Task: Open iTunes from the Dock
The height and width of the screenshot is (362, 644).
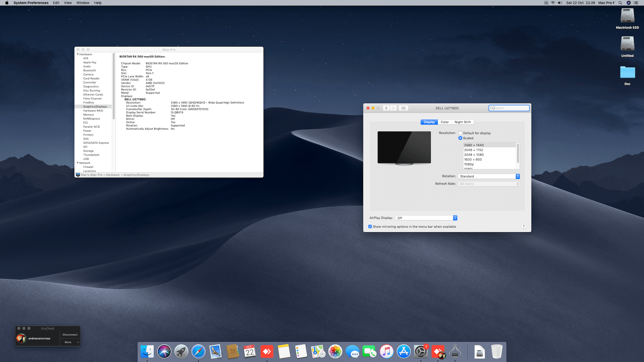Action: pos(387,352)
